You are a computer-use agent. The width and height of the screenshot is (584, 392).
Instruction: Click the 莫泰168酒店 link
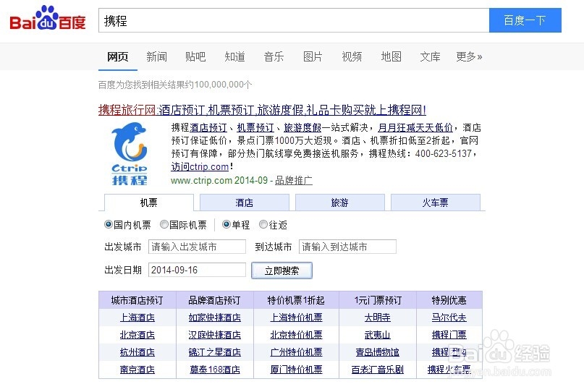pyautogui.click(x=215, y=370)
